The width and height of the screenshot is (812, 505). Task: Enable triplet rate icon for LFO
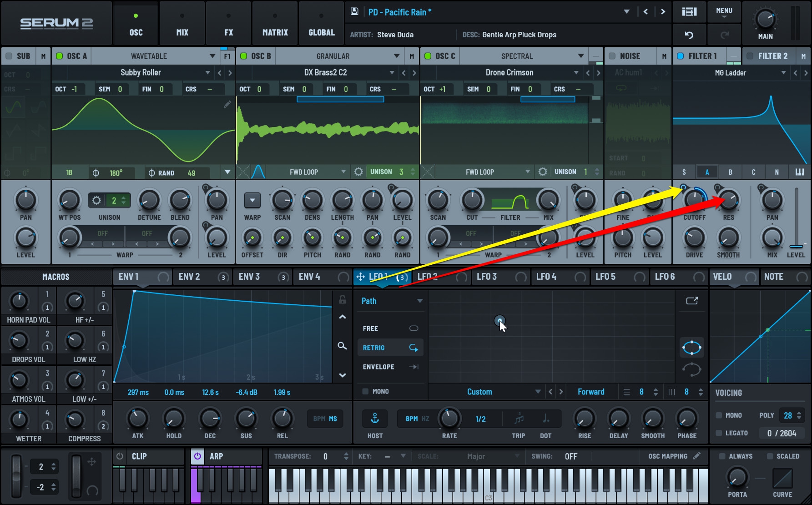[x=519, y=419]
